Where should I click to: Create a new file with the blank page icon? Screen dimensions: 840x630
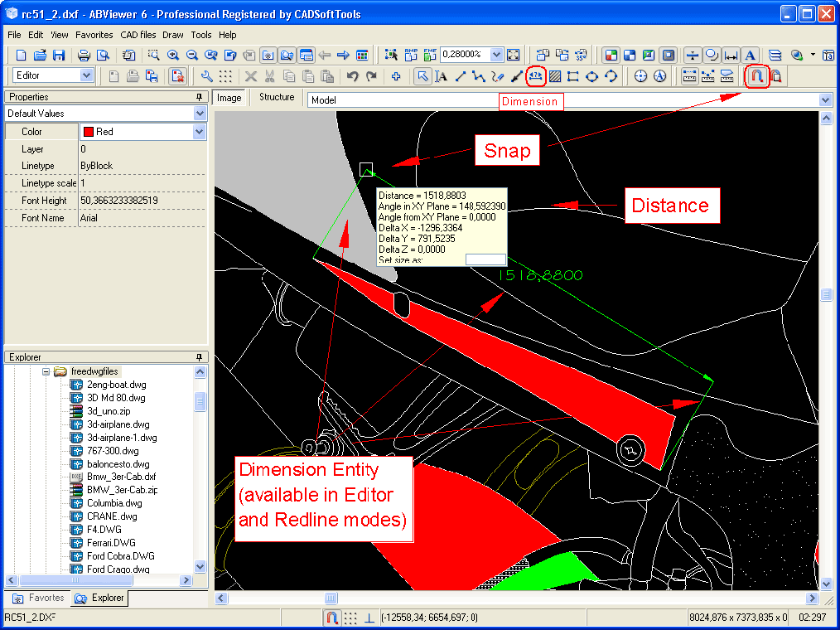[21, 56]
